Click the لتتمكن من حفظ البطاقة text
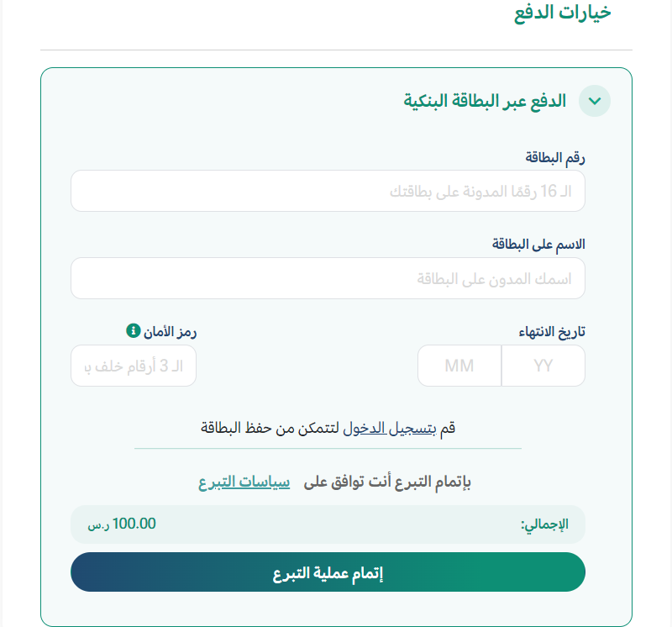The image size is (672, 627). (270, 428)
